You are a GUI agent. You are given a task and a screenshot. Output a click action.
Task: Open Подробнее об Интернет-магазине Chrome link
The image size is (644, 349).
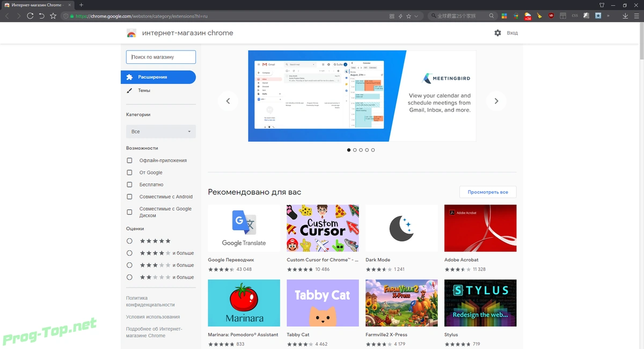pyautogui.click(x=154, y=332)
